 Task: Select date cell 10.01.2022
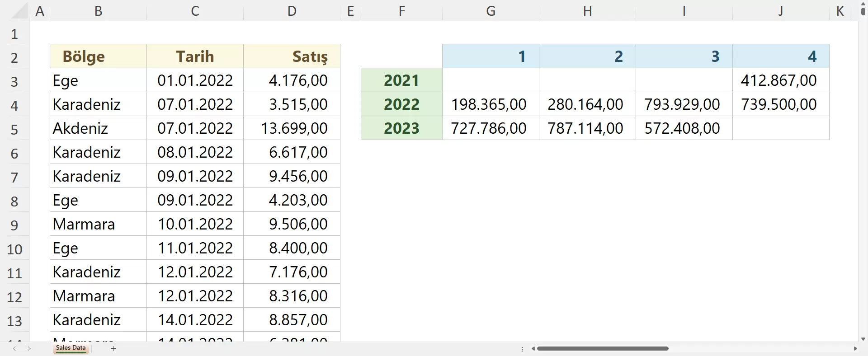[195, 224]
